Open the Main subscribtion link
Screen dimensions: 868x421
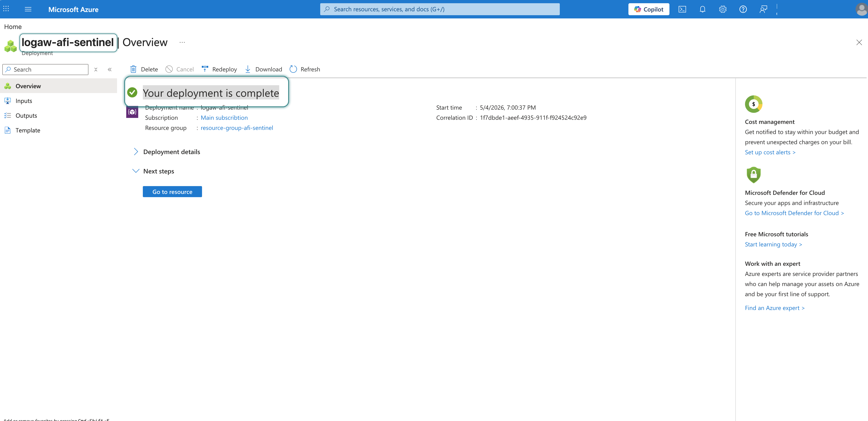pos(224,117)
